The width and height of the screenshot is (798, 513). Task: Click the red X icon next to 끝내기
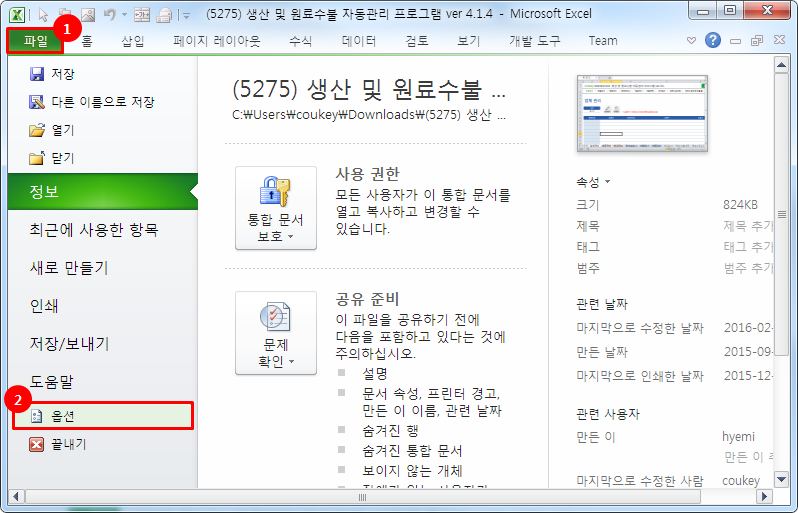click(37, 444)
